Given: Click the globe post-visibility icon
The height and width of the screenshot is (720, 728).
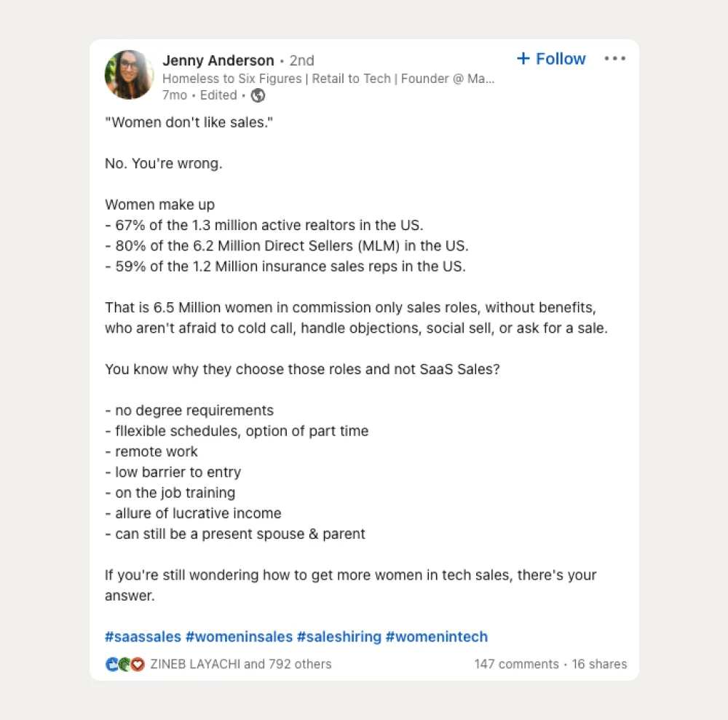Looking at the screenshot, I should pyautogui.click(x=257, y=95).
